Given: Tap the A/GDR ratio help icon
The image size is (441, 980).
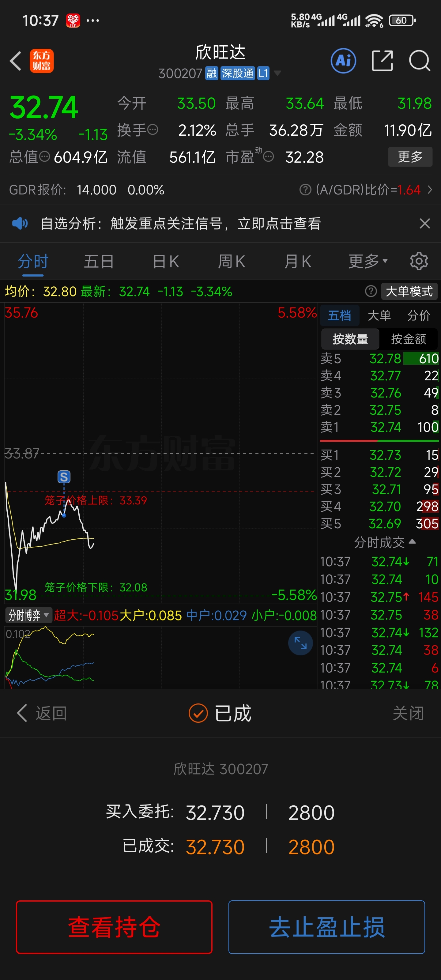Looking at the screenshot, I should tap(305, 190).
